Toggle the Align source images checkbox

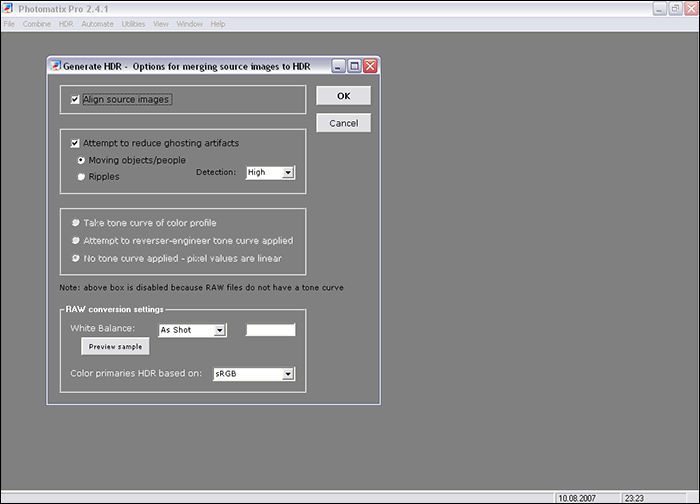(75, 99)
